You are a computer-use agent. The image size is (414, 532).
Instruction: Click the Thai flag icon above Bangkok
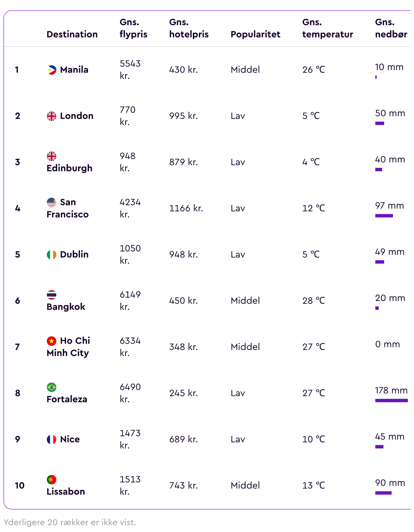52,295
